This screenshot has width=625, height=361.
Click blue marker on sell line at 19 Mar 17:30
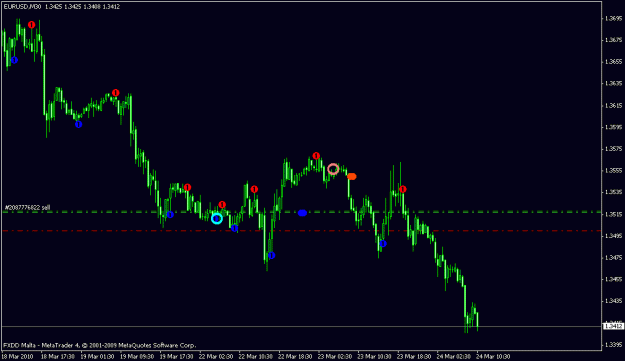tap(170, 215)
